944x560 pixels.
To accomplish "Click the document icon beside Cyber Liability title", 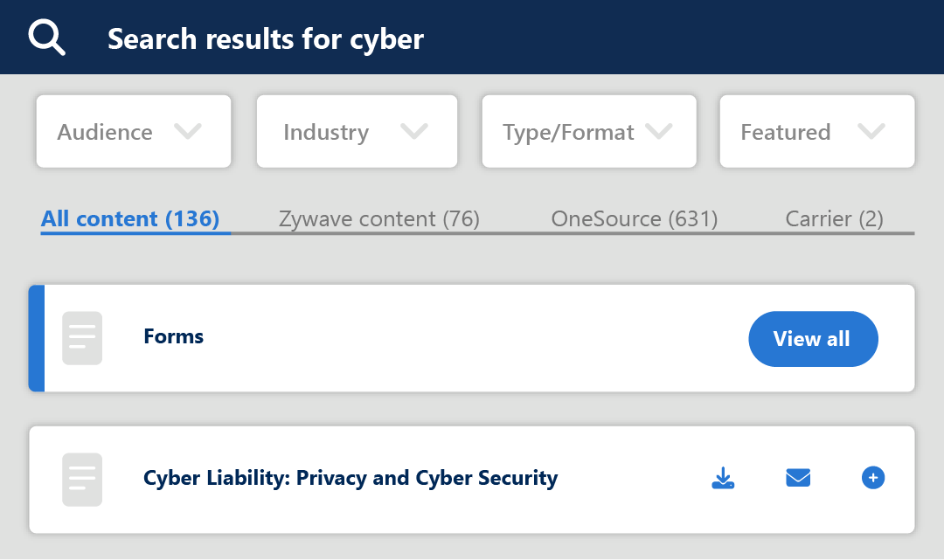I will [82, 479].
